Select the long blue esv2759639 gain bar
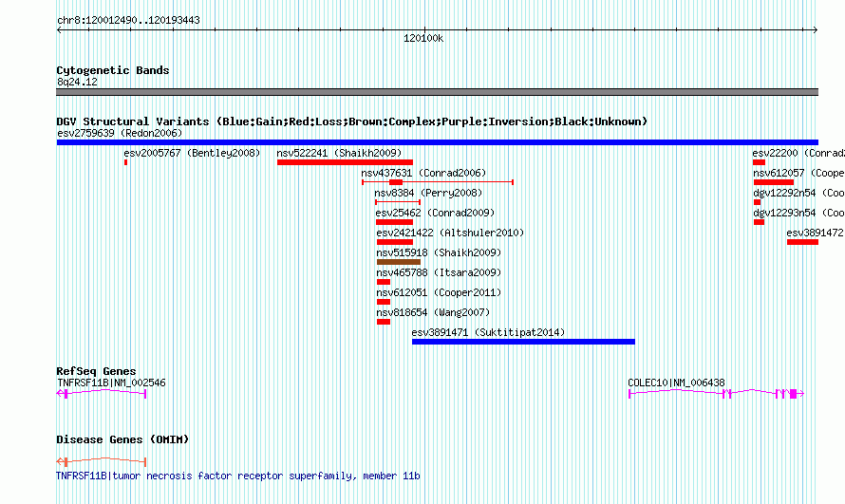The image size is (845, 504). point(438,142)
